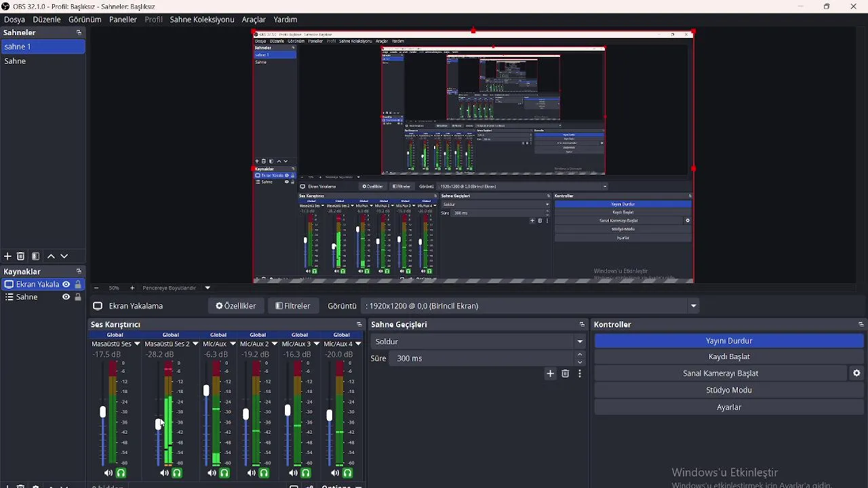Screen dimensions: 868x488
Task: Toggle lock on ekran yakala source
Action: pyautogui.click(x=78, y=285)
